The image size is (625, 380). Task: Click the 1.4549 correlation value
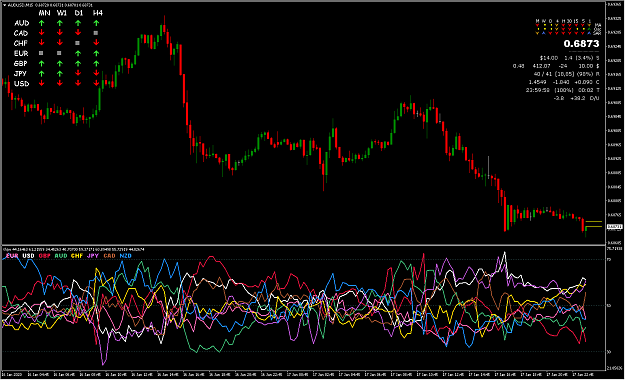pos(537,82)
